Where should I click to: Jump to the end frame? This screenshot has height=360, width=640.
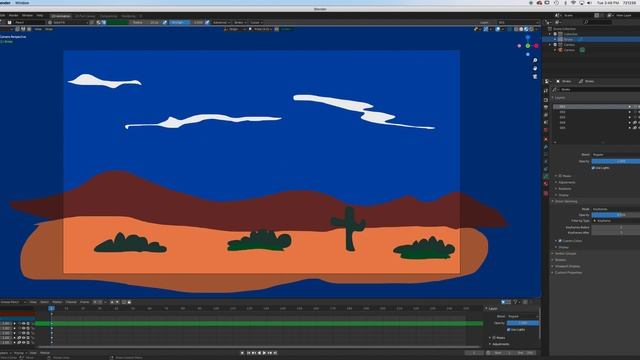[275, 353]
